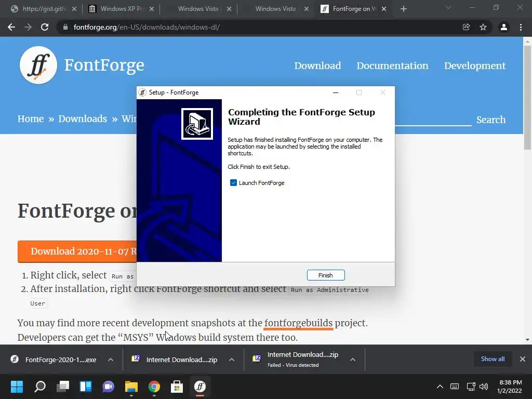Switch to the https://gist.github tab
This screenshot has height=399, width=532.
tap(44, 9)
